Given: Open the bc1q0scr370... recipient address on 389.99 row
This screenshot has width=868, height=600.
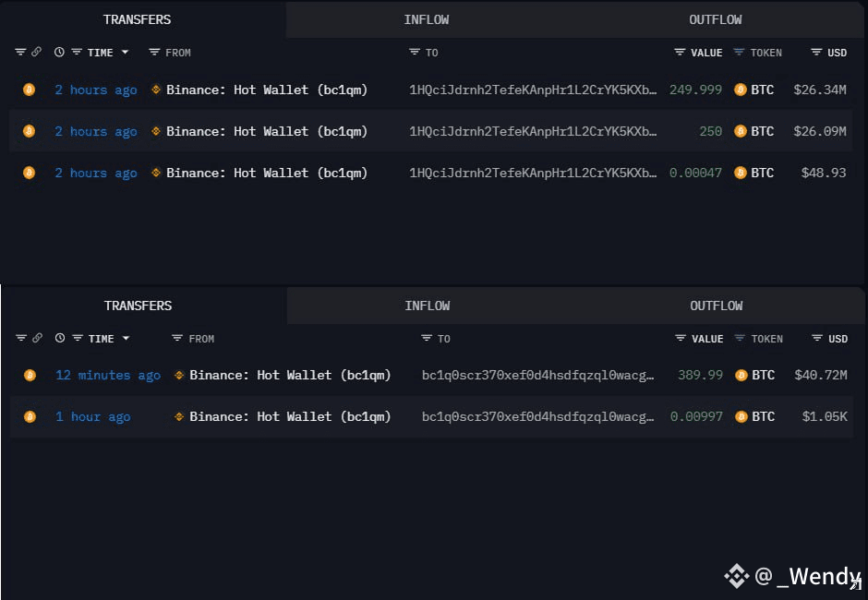Looking at the screenshot, I should 537,376.
